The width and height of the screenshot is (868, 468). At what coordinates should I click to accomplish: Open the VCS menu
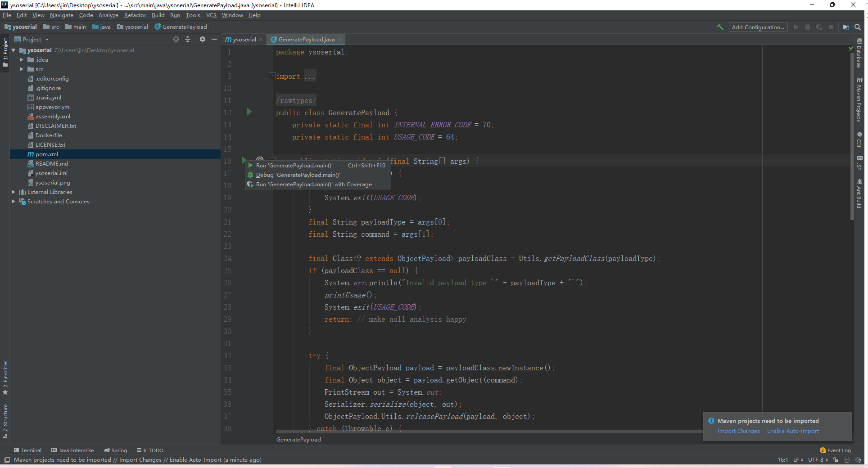pos(211,15)
